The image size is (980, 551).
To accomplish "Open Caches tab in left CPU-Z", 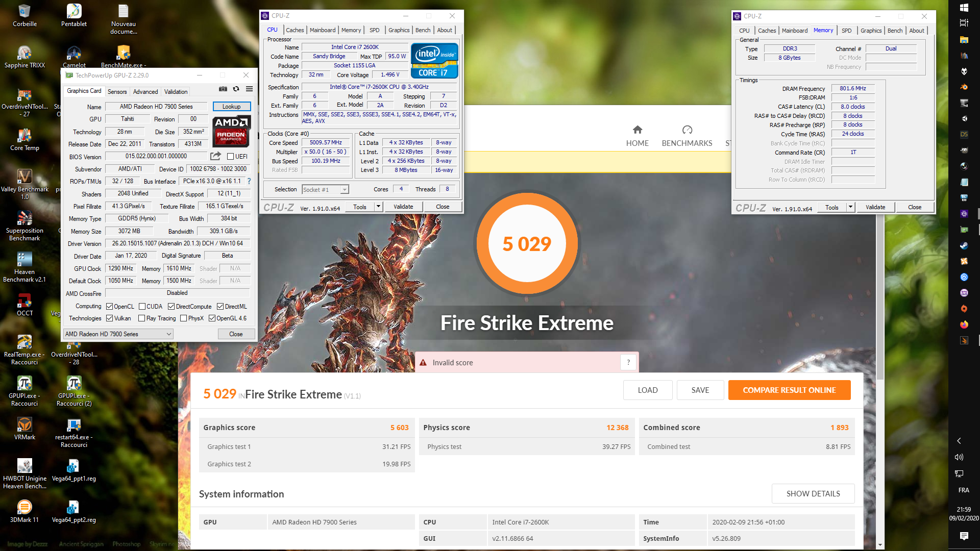I will 295,30.
